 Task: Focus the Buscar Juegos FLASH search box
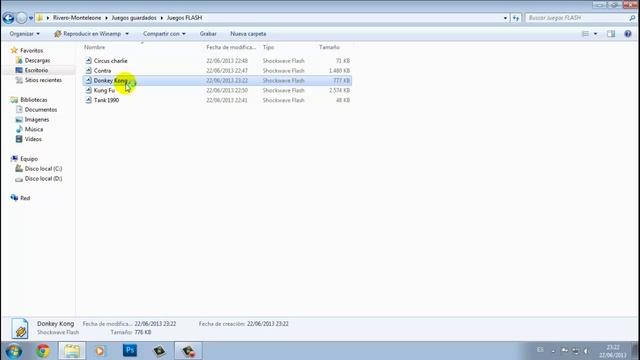576,18
